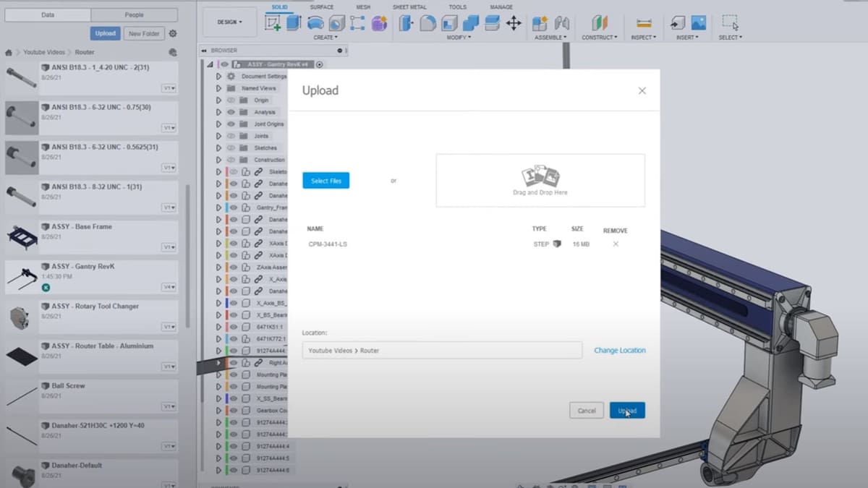868x488 pixels.
Task: Click the data panel vertical scrollbar
Action: pyautogui.click(x=188, y=253)
